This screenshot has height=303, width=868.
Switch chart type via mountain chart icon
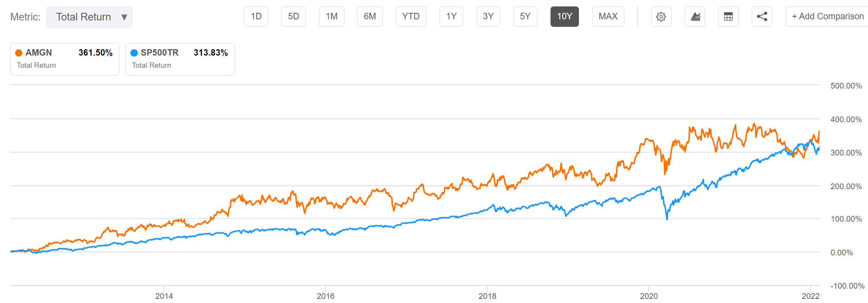click(x=695, y=17)
